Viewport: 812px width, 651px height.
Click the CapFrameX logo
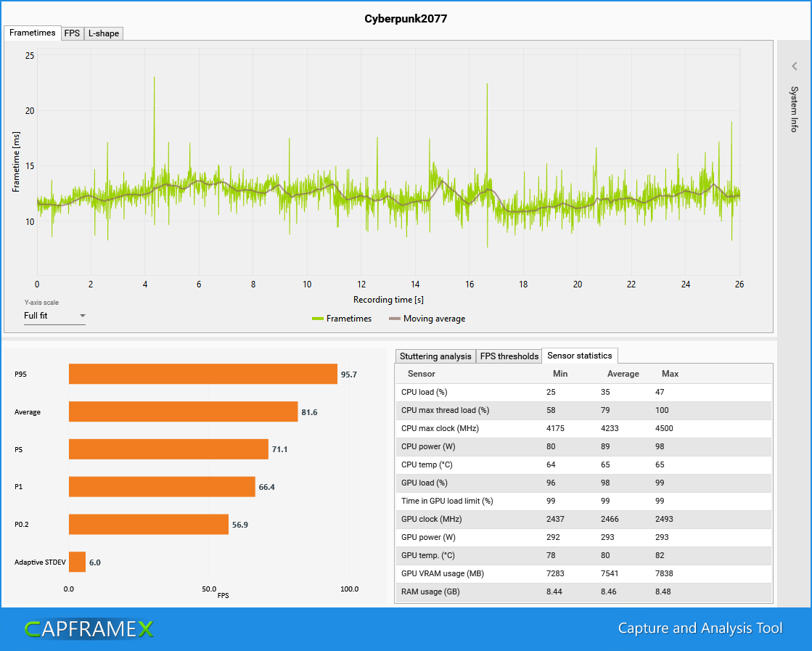click(x=89, y=629)
